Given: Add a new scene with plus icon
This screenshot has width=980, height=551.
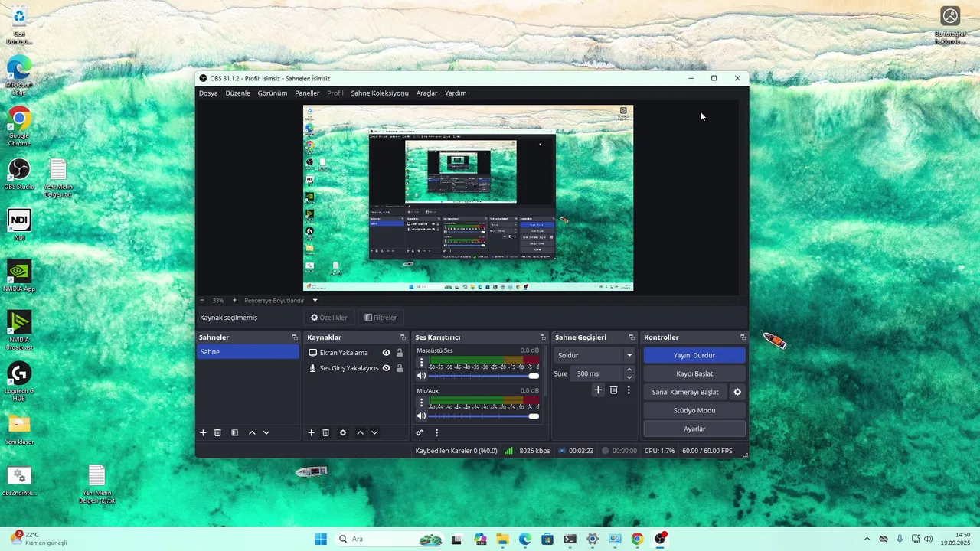Looking at the screenshot, I should 203,432.
